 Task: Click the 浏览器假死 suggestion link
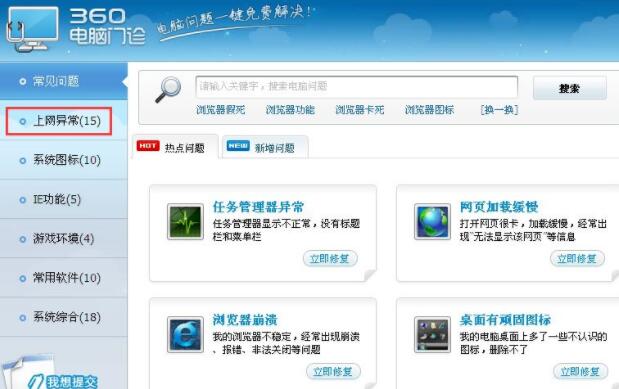[x=221, y=110]
